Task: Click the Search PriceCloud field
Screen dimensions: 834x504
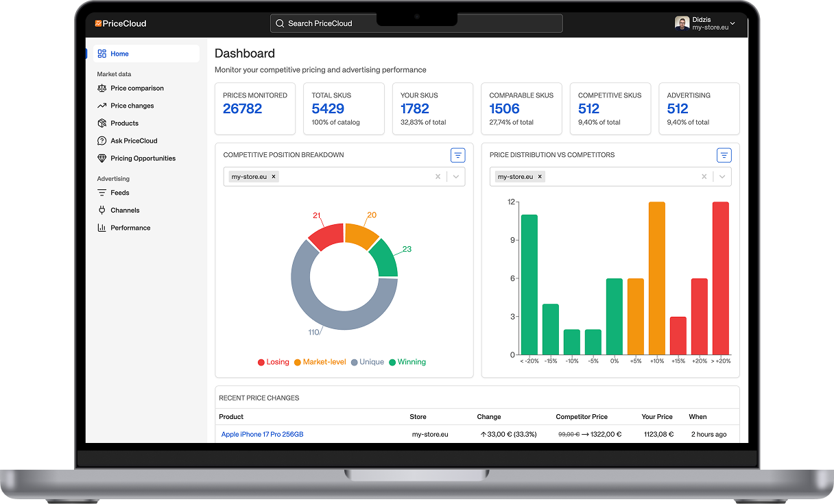Action: (x=416, y=23)
